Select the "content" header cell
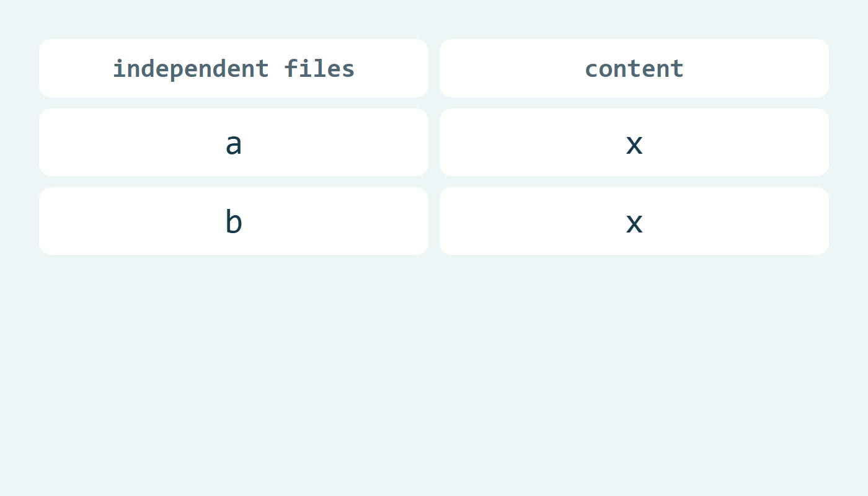Screen dimensions: 868x496 pyautogui.click(x=634, y=68)
